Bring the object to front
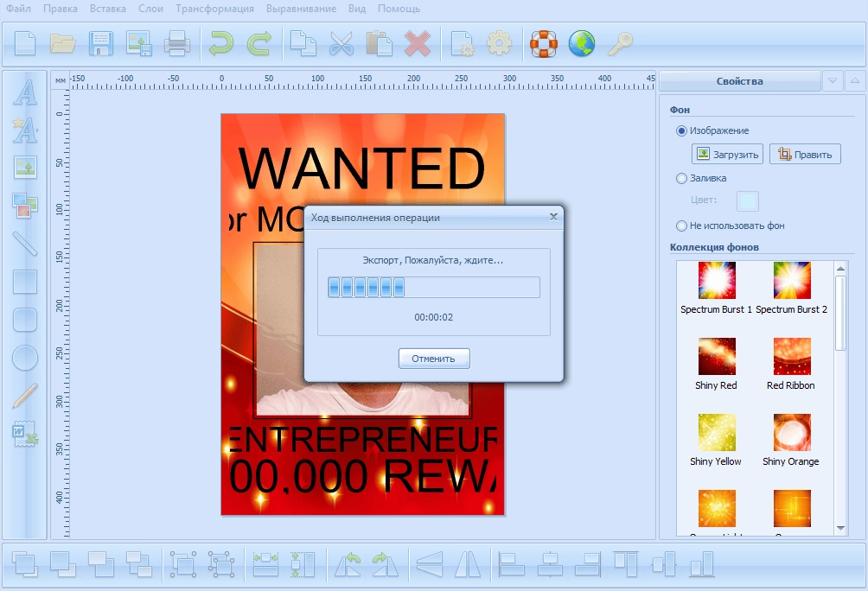Screen dimensions: 868x591 [x=25, y=564]
